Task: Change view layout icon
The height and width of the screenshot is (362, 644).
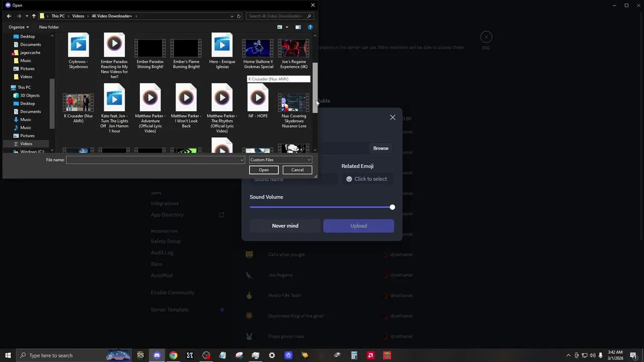Action: click(280, 27)
